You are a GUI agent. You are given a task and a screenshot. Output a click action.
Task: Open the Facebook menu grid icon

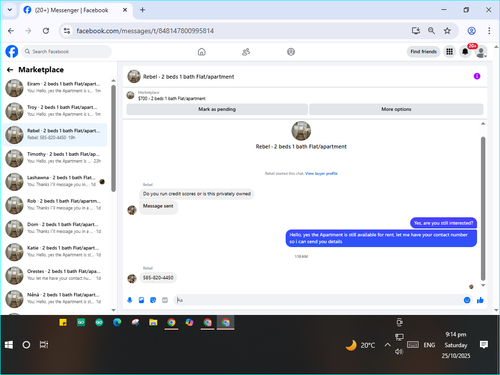click(449, 52)
